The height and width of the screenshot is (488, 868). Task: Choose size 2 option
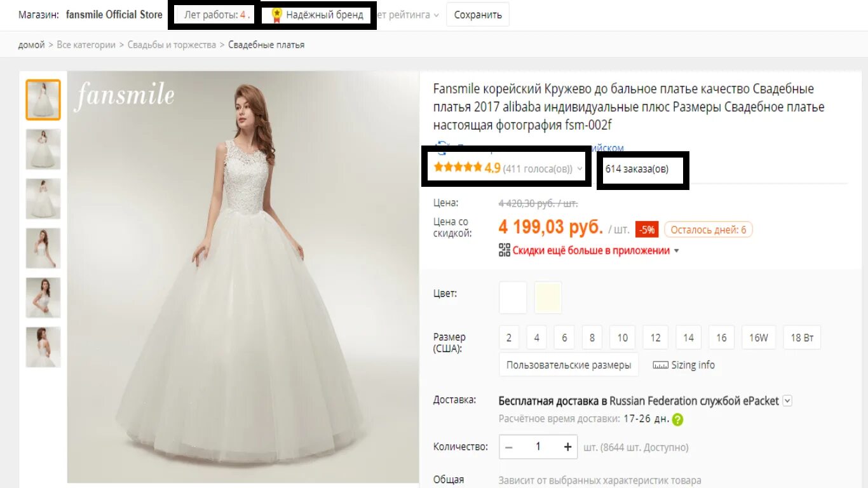pyautogui.click(x=509, y=338)
